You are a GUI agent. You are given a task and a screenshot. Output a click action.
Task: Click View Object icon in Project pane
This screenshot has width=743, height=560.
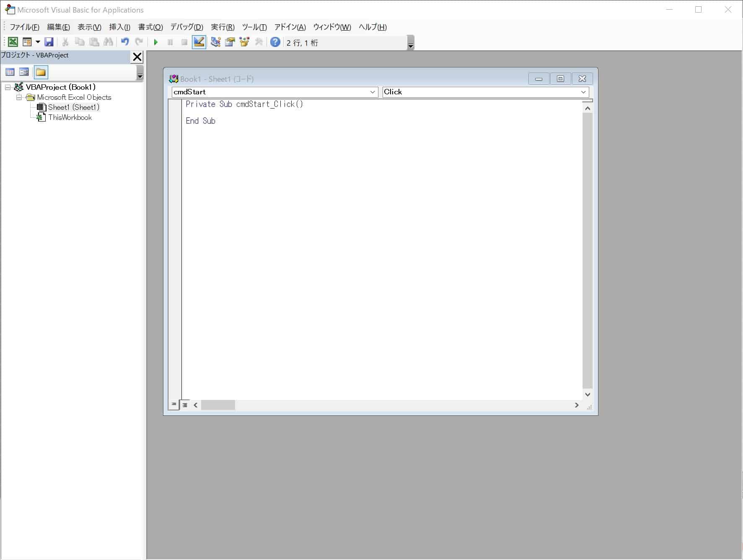[24, 72]
